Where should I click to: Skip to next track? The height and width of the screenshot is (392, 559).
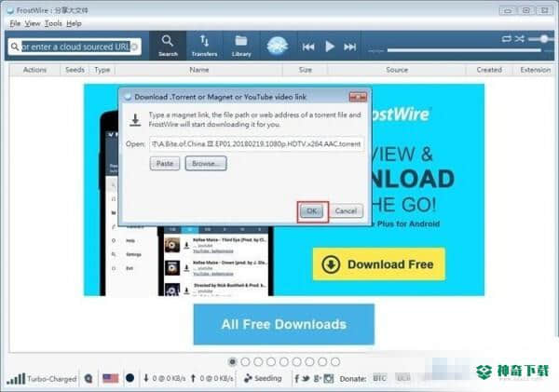(x=349, y=47)
